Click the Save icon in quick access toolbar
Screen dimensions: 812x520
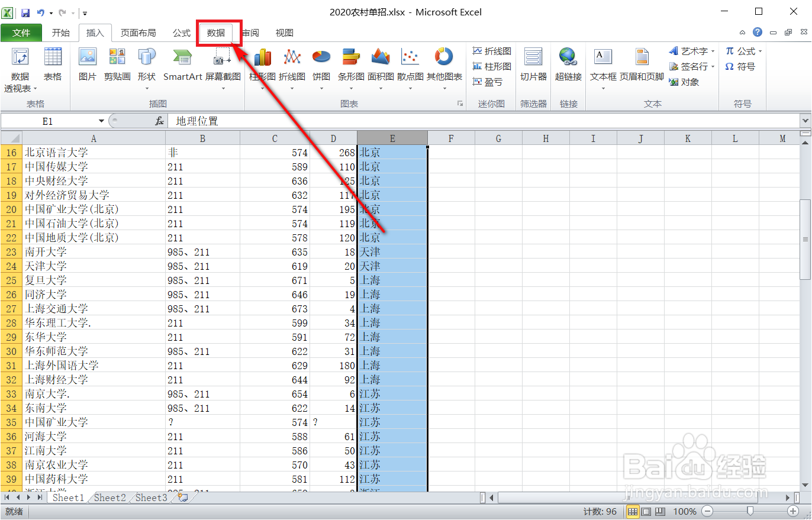(x=25, y=12)
